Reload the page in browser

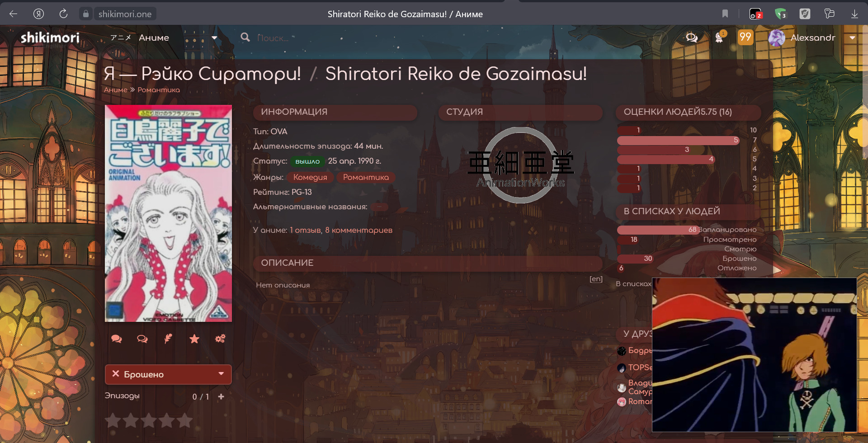pos(63,14)
